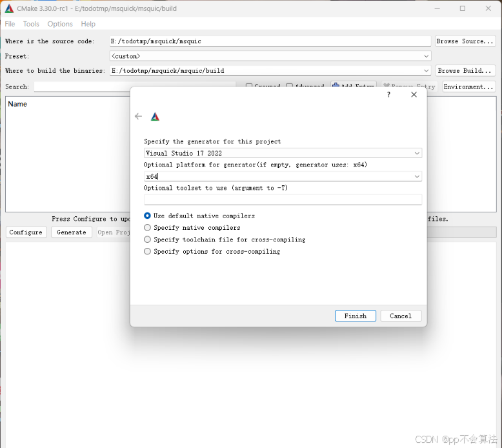This screenshot has width=502, height=448.
Task: Open the Preset custom dropdown
Action: (x=426, y=56)
